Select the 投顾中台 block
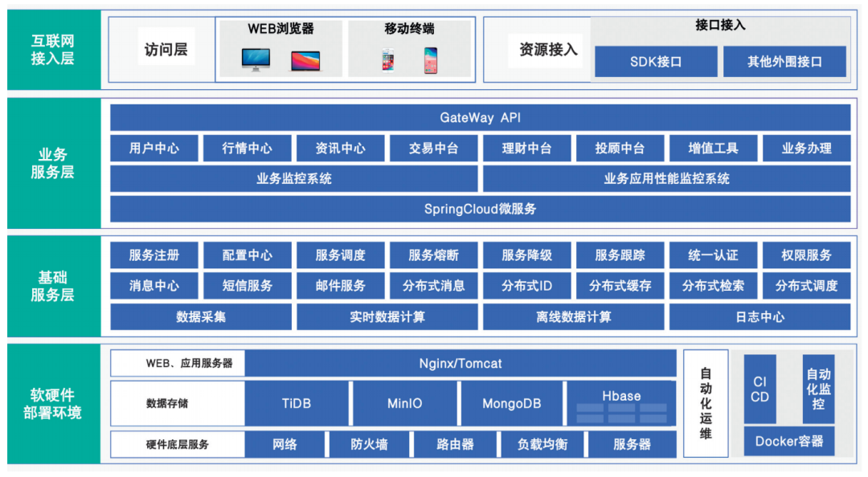This screenshot has height=477, width=868. 620,149
